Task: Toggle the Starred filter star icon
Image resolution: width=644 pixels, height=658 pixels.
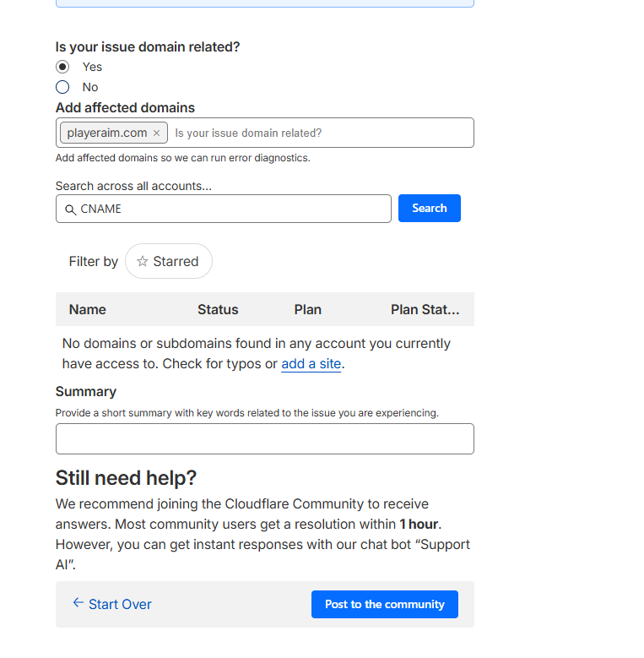Action: (x=143, y=262)
